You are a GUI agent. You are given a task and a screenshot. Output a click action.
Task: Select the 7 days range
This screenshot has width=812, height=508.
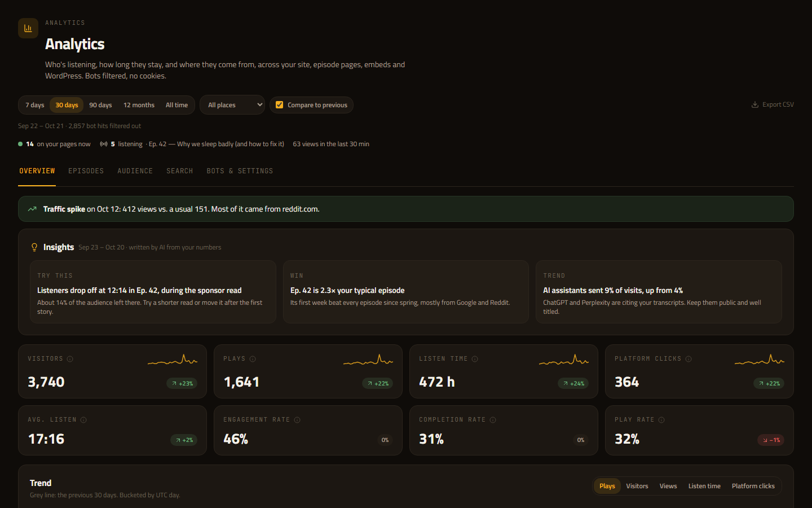[35, 105]
